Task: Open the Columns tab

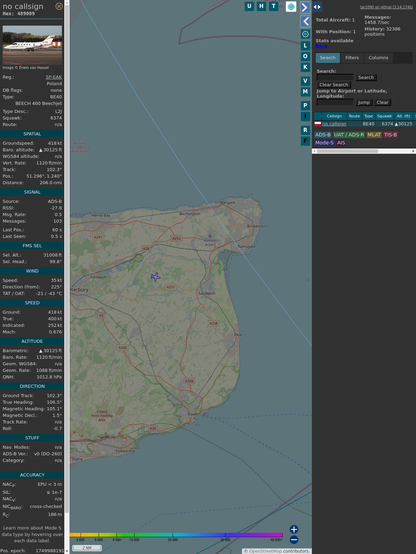Action: 378,58
